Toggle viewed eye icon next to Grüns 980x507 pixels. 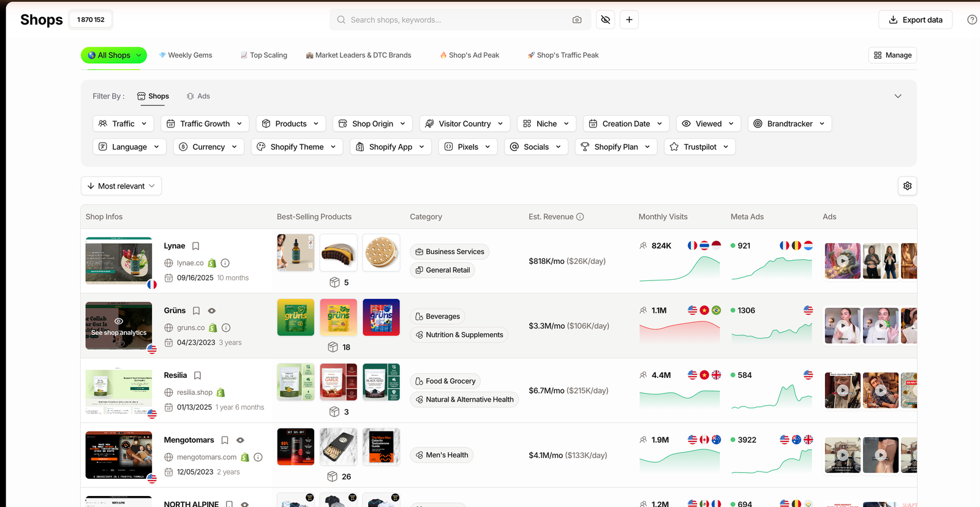point(212,311)
